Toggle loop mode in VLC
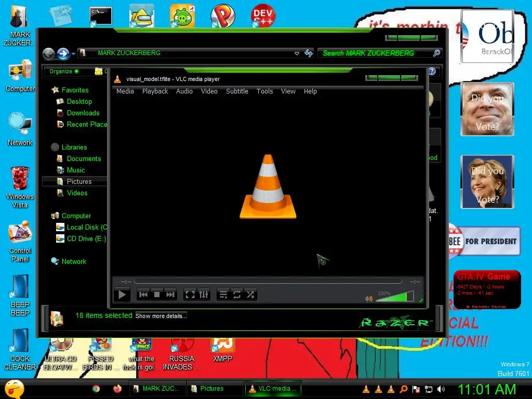Screen dimensions: 532x399 [x=237, y=295]
